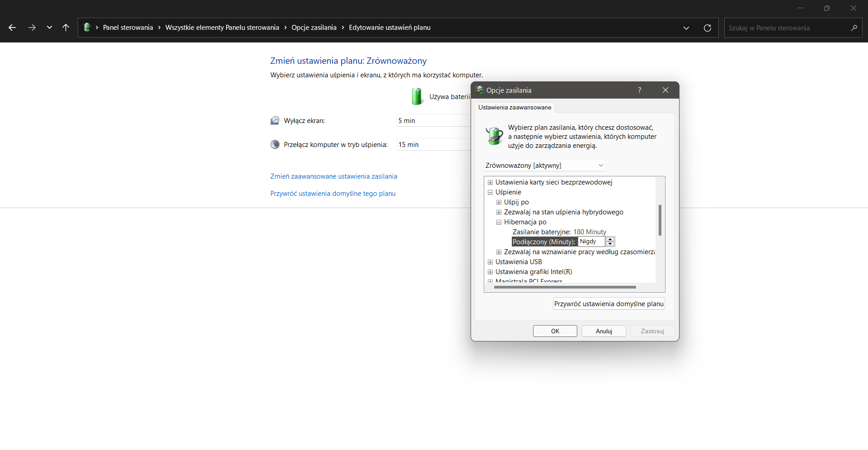This screenshot has width=868, height=450.
Task: Increase Podłączony minutes with up spinner
Action: pyautogui.click(x=610, y=239)
